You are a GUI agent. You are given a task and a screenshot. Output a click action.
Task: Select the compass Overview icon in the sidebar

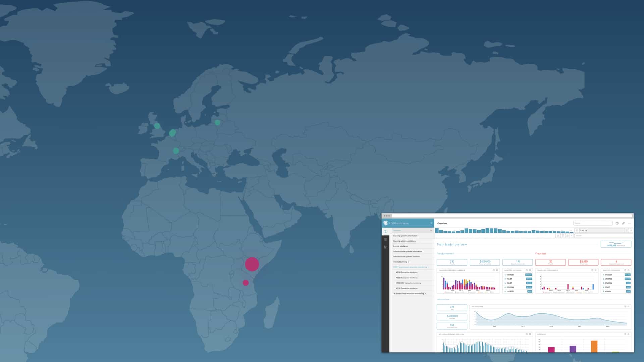(x=386, y=232)
